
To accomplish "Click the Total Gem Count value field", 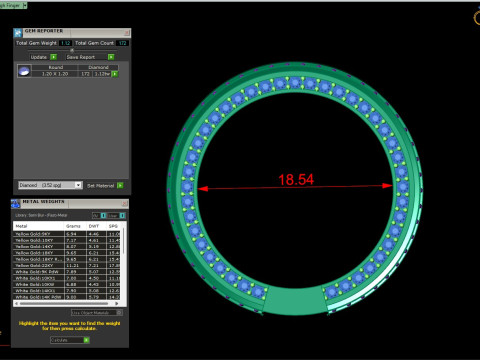I will pos(122,43).
